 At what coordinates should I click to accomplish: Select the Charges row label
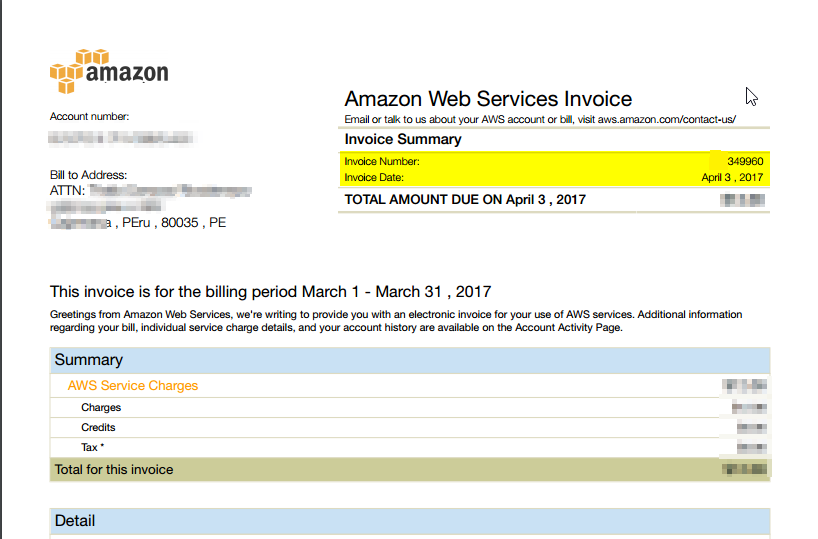click(101, 408)
